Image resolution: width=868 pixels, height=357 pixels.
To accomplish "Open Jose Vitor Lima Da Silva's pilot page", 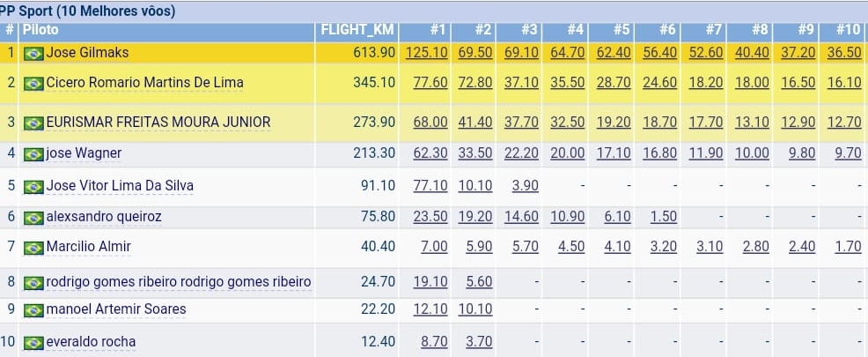I will (120, 185).
